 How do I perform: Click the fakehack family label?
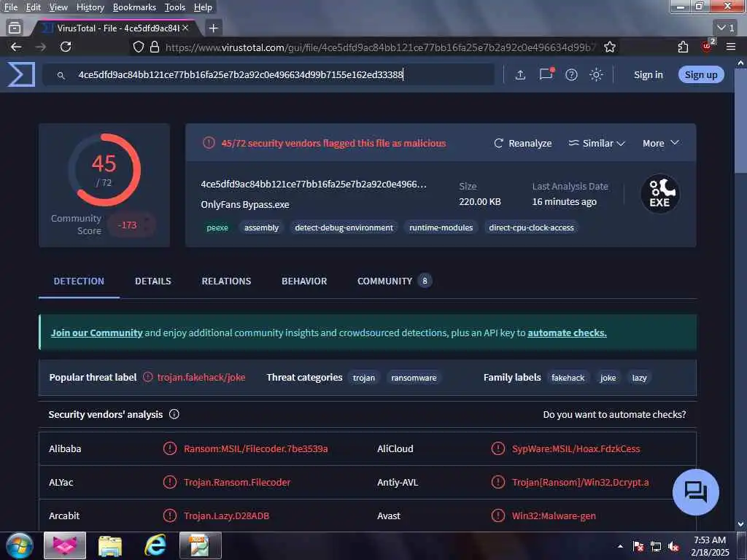click(x=568, y=378)
